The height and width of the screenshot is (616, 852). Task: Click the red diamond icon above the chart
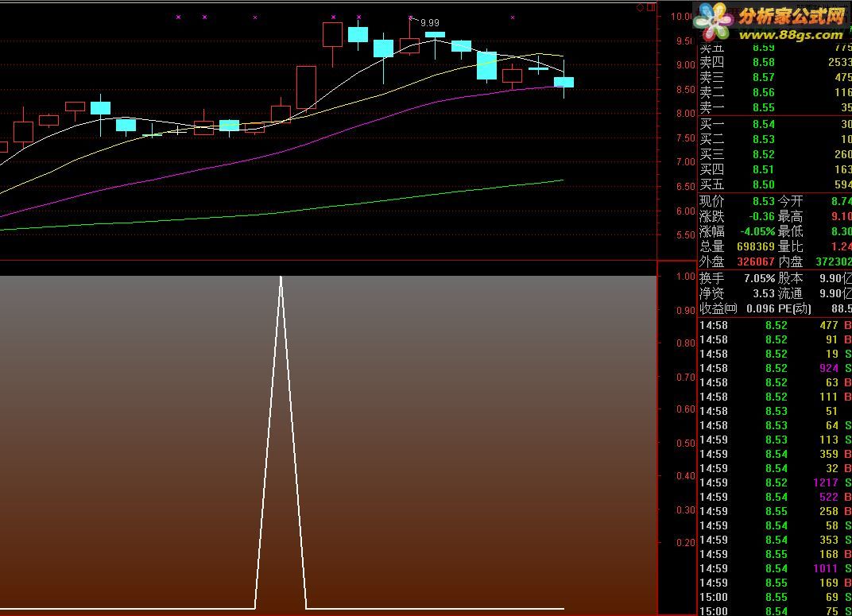point(640,8)
